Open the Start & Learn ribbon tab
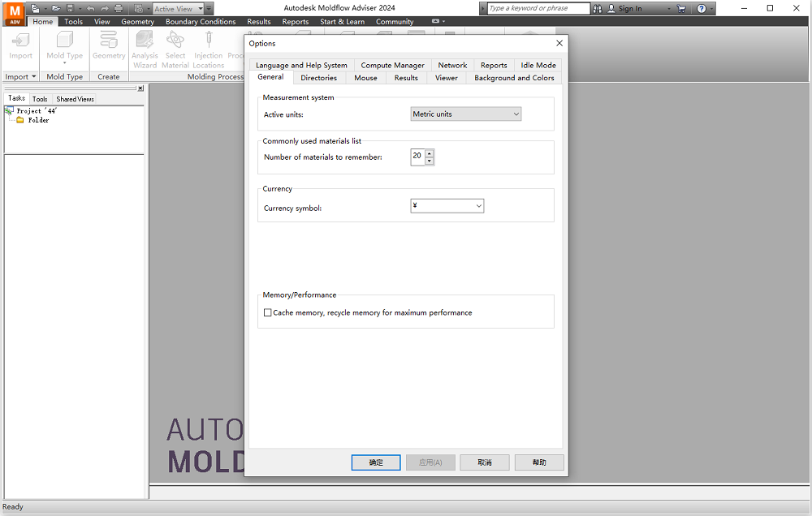The image size is (812, 516). (x=343, y=22)
